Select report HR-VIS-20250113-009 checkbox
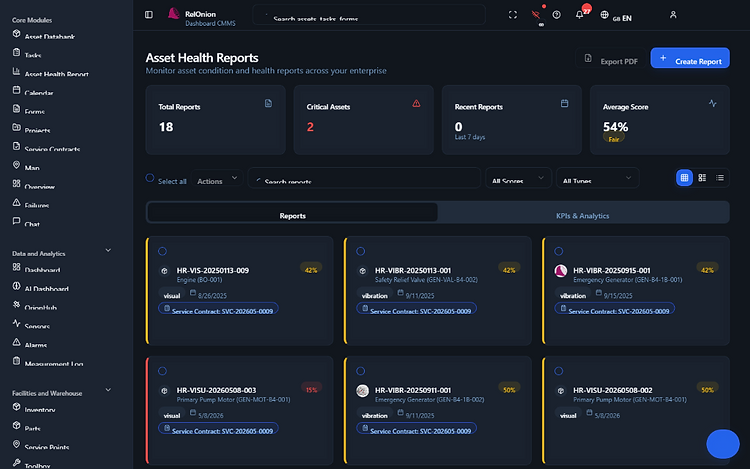The width and height of the screenshot is (750, 469). pyautogui.click(x=163, y=251)
